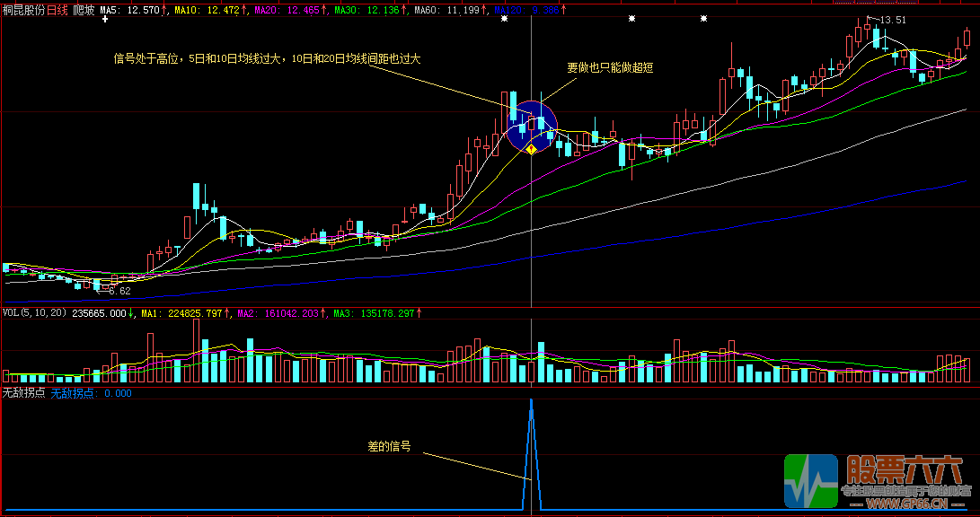Screen dimensions: 980x517
Task: Click the 爬坡 indicator name
Action: click(84, 9)
